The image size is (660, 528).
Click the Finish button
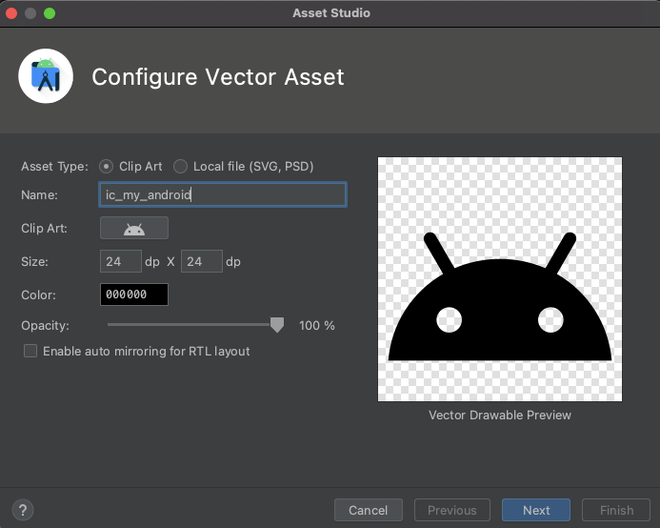(x=616, y=510)
